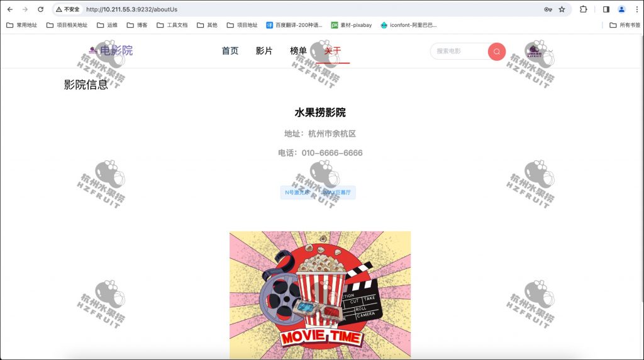Open the 运维 bookmark folder
Screen dimensions: 644x360
107,25
